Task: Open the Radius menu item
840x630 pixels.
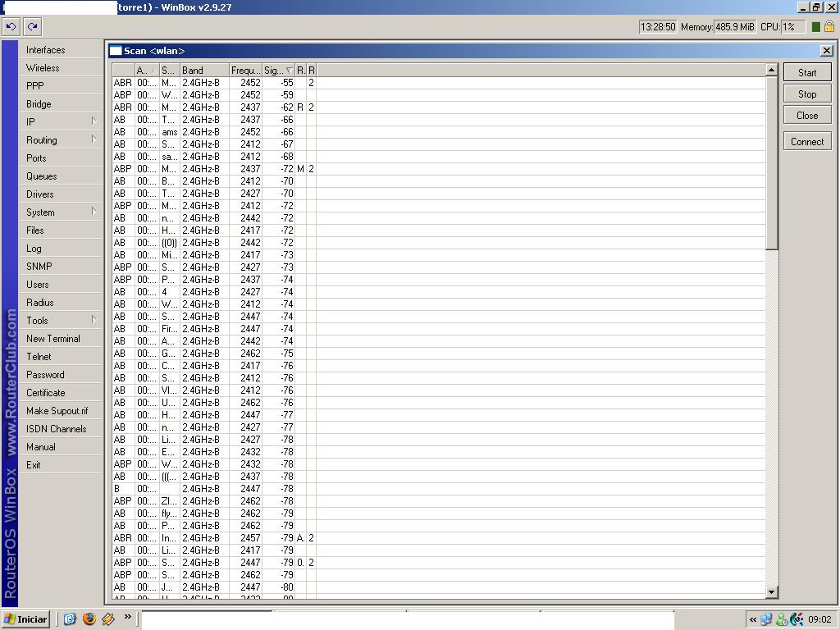Action: [61, 302]
